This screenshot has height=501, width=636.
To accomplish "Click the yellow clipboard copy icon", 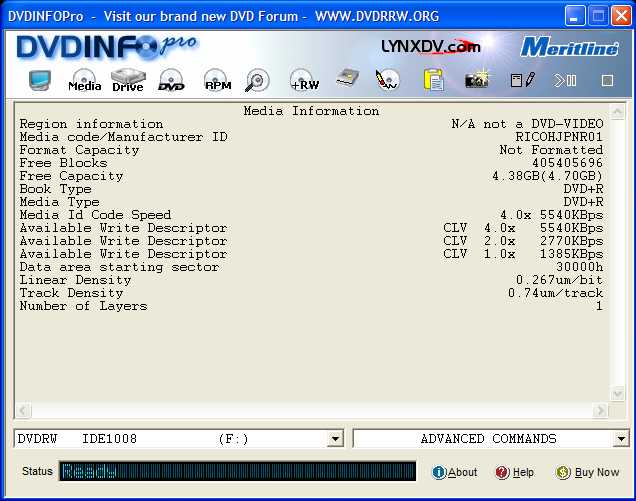I will point(434,80).
